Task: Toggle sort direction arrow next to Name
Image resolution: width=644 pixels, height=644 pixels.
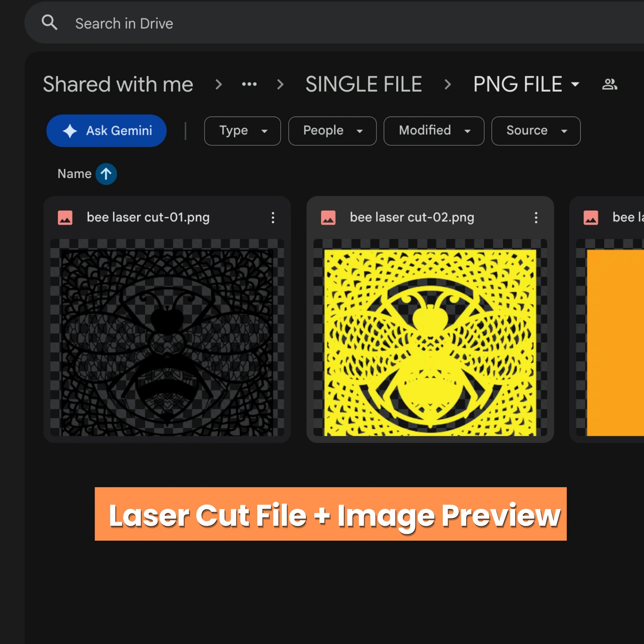Action: point(106,174)
